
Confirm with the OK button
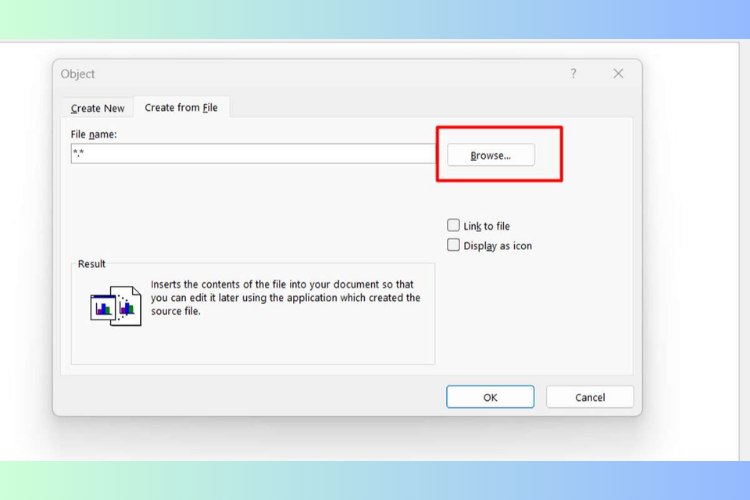pos(490,397)
